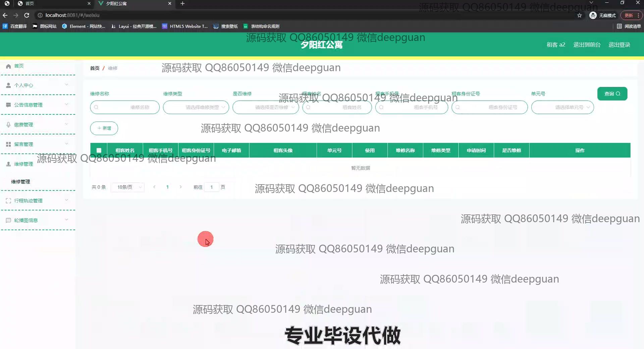Focus the 租客姓名 search field
Viewport: 644px width, 349px height.
point(337,107)
